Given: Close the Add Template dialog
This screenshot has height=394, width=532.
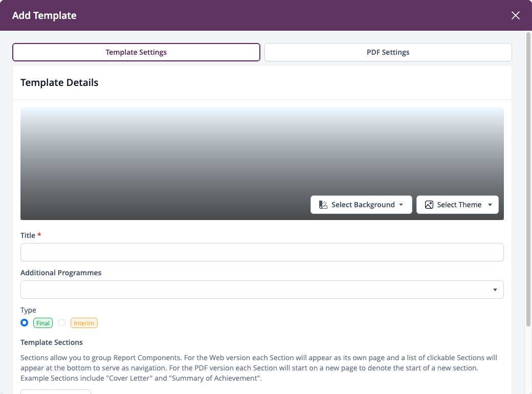Looking at the screenshot, I should pyautogui.click(x=516, y=15).
